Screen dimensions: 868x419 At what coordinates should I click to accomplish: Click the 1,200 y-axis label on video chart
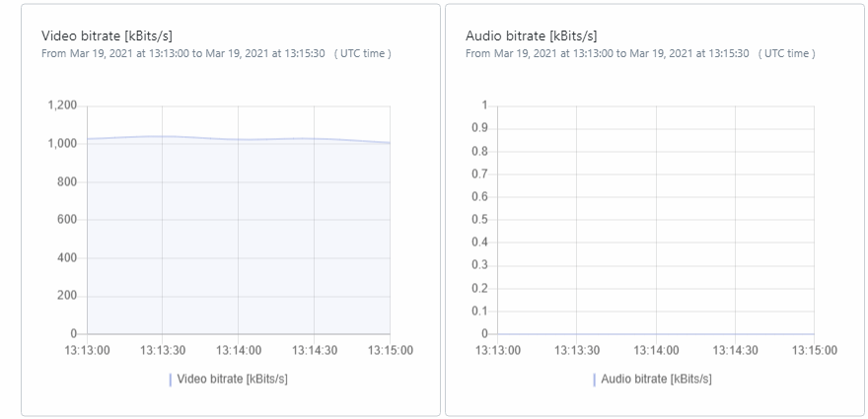(62, 105)
